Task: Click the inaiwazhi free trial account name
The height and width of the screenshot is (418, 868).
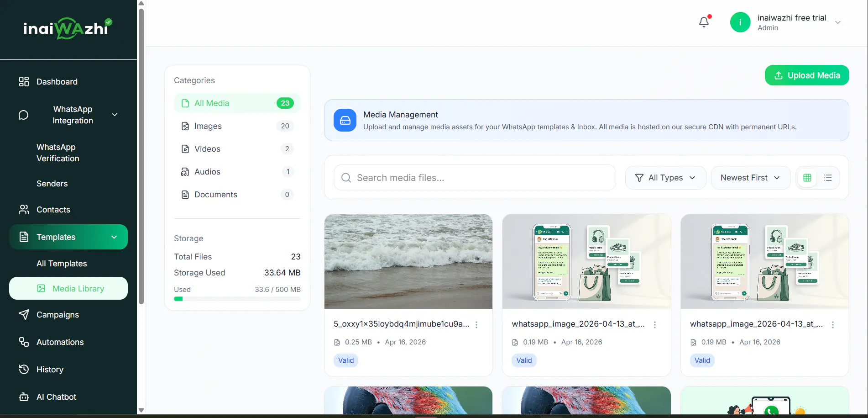Action: coord(792,18)
